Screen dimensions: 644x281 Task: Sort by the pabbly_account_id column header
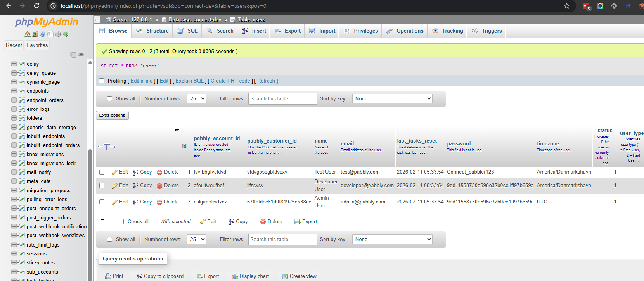pyautogui.click(x=217, y=138)
